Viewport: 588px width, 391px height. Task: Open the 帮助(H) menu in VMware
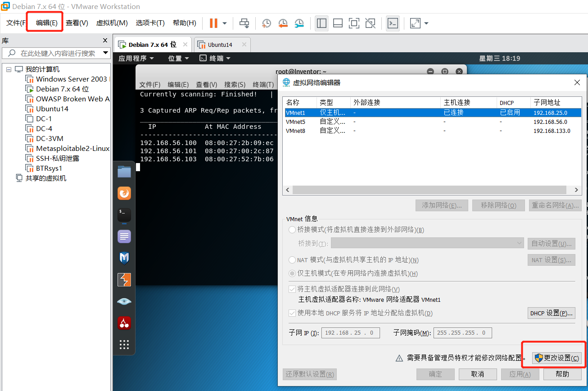185,23
